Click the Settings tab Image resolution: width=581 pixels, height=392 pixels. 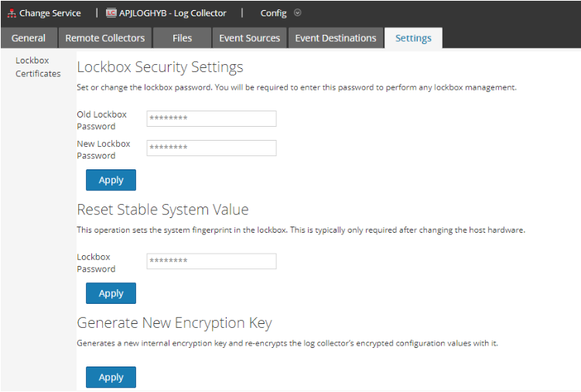click(413, 39)
